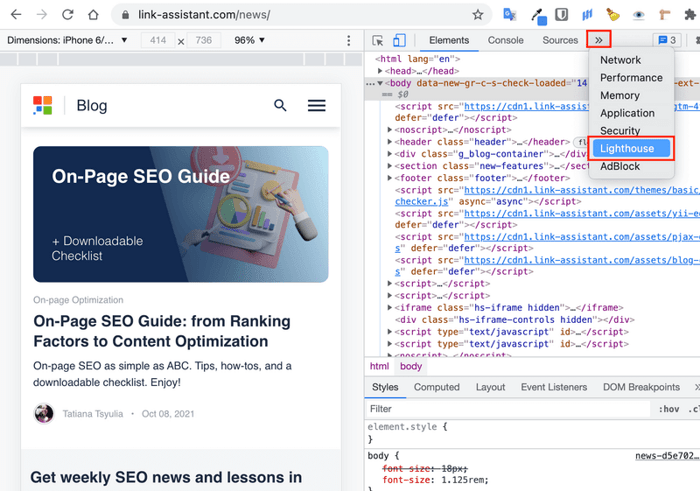Click the On-page Optimization category link
Viewport: 700px width, 491px height.
[x=78, y=300]
